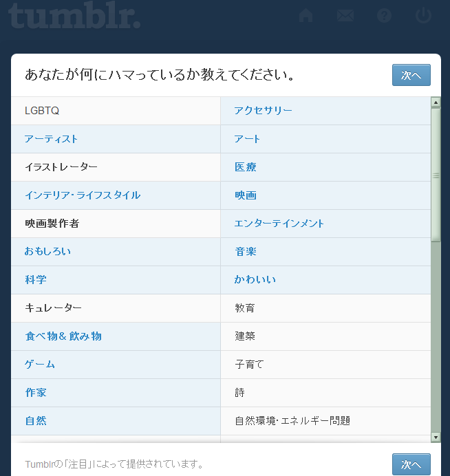Click the bottom 次へ button
The width and height of the screenshot is (450, 476).
(411, 464)
